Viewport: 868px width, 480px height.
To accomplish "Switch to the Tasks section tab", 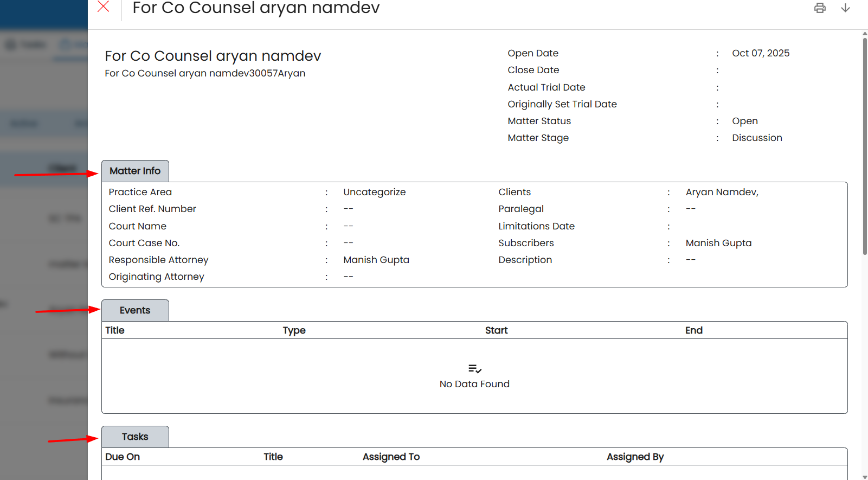I will (135, 437).
